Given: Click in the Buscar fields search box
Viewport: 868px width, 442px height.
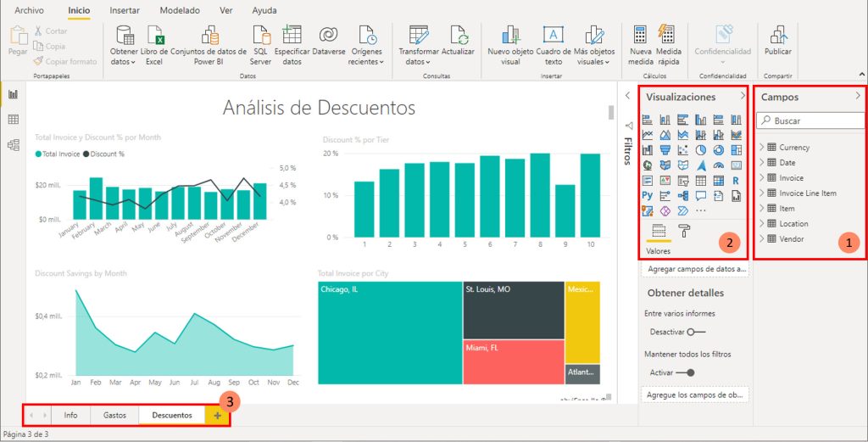Looking at the screenshot, I should pos(809,120).
